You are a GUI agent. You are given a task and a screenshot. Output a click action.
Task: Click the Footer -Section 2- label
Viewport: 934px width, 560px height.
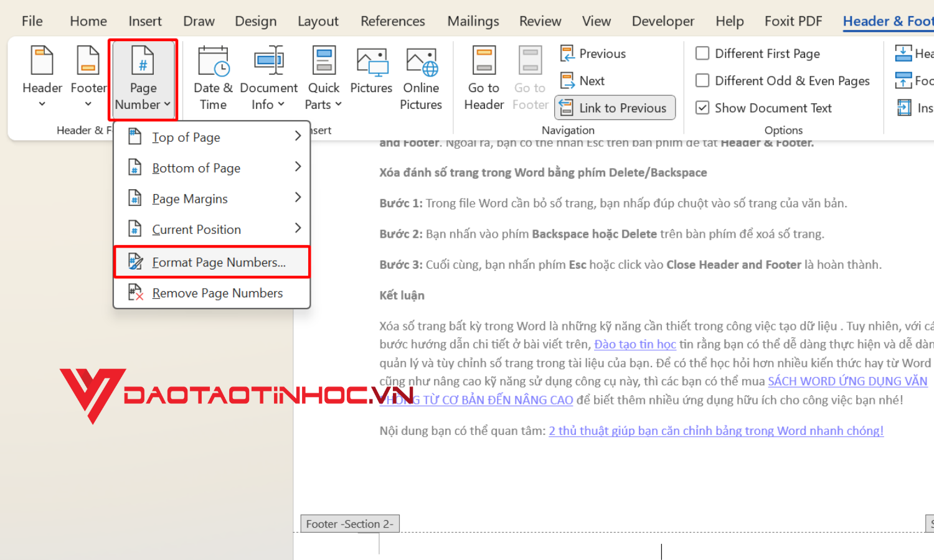(349, 523)
